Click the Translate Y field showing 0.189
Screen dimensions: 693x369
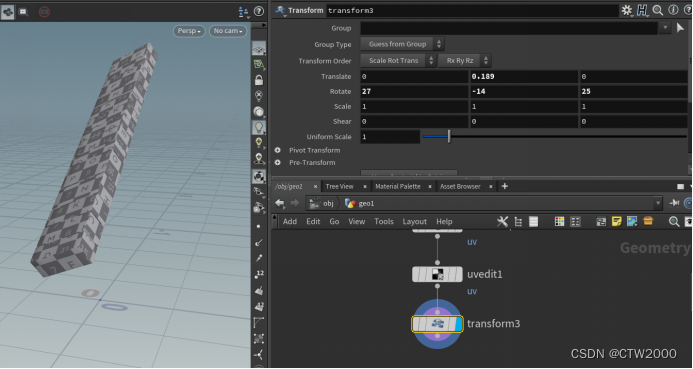pos(524,76)
